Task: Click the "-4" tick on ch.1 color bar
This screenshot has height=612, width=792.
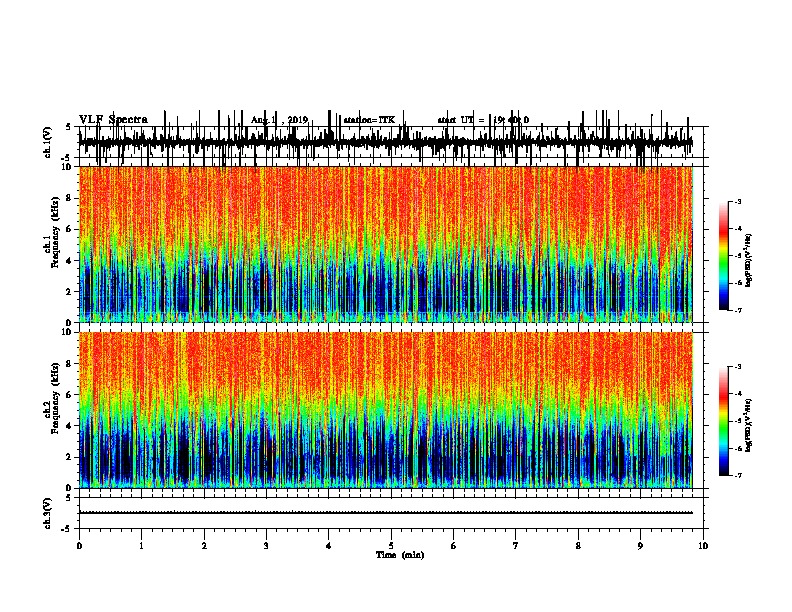Action: click(737, 229)
